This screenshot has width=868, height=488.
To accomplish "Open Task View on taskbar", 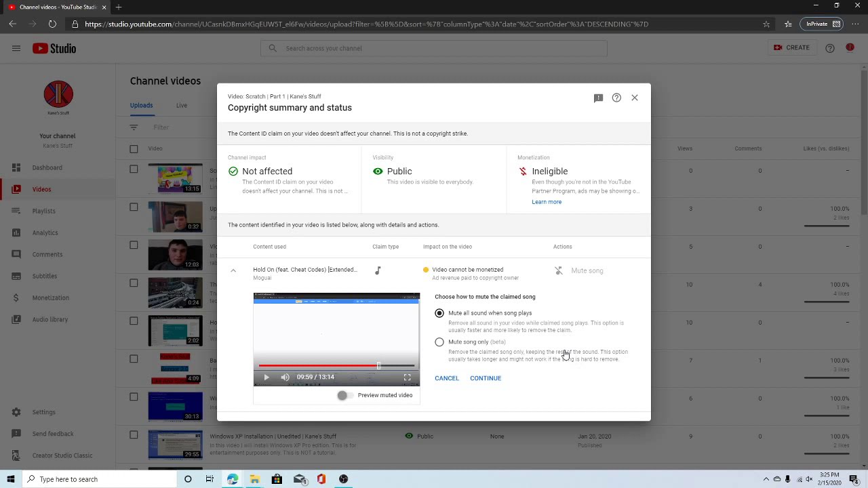I will (210, 479).
